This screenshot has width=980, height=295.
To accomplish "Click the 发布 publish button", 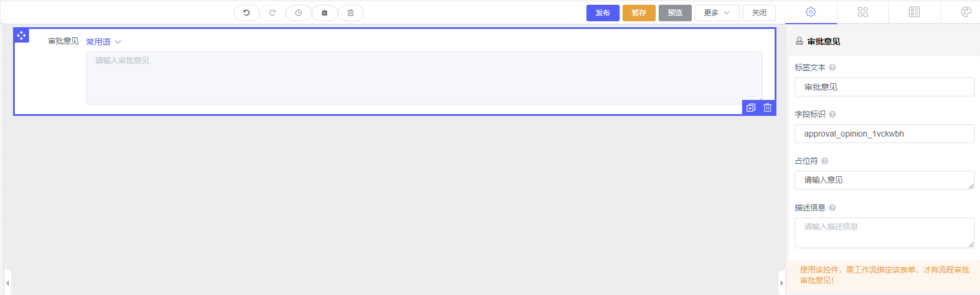I will [x=602, y=12].
